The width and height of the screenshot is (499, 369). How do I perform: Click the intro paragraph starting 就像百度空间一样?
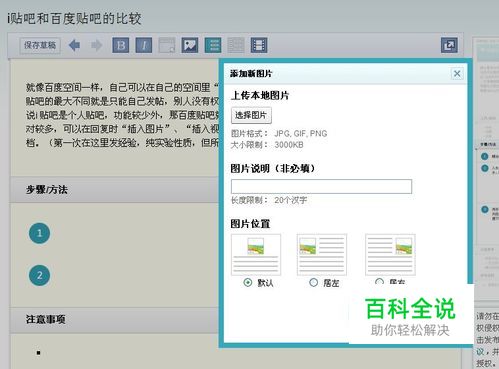point(122,115)
